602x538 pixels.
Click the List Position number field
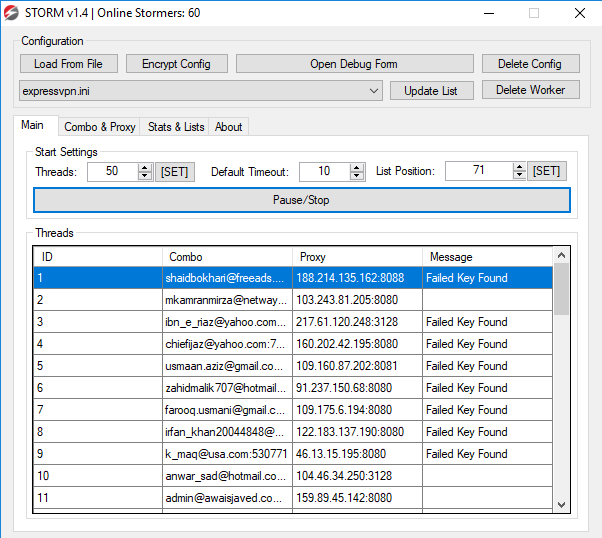pos(479,171)
